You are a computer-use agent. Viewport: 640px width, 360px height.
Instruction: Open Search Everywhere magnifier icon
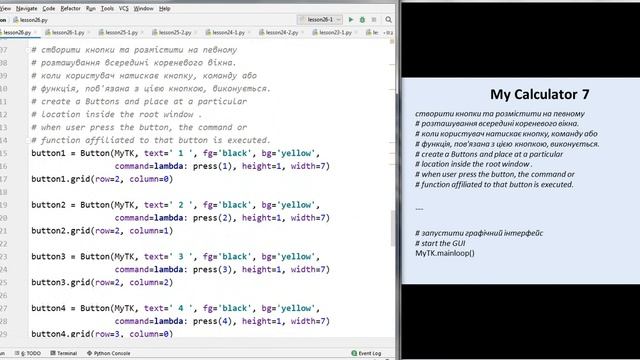[389, 20]
